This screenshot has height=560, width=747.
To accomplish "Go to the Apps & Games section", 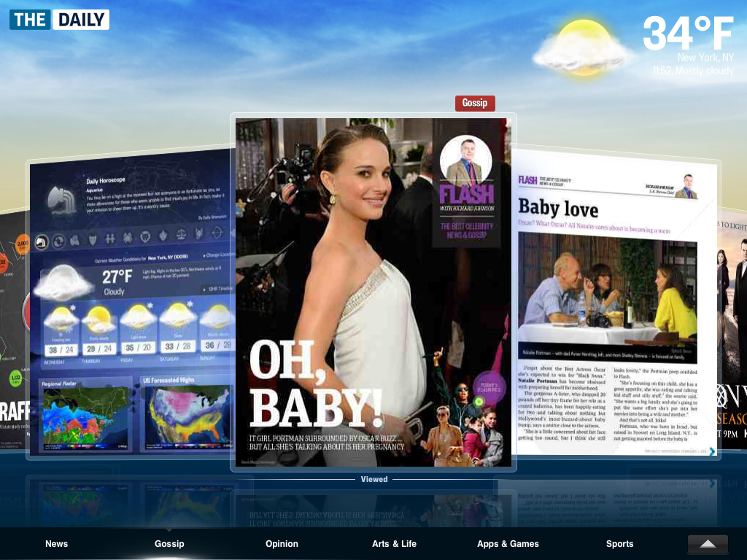I will point(508,544).
